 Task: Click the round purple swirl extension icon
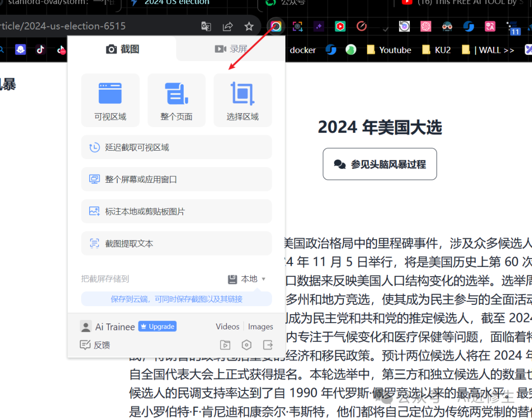404,26
